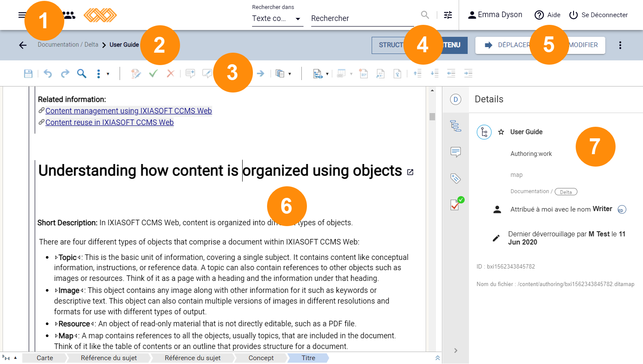Go back with the left arrow
The height and width of the screenshot is (364, 643).
pos(23,45)
